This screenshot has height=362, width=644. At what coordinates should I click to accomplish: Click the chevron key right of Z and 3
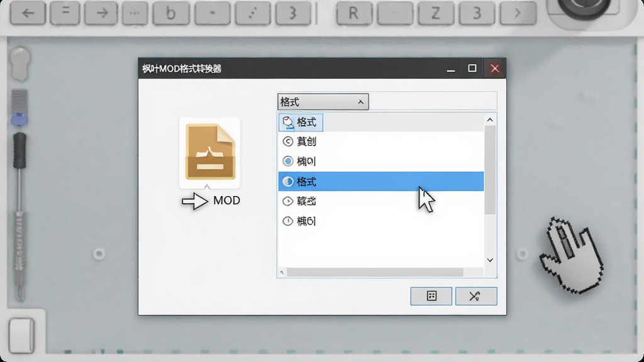518,13
